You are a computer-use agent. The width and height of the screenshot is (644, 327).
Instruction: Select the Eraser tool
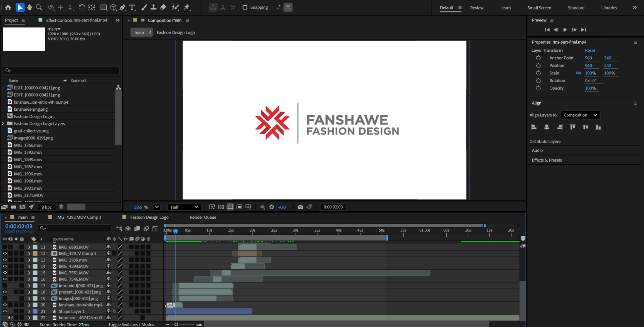click(163, 7)
